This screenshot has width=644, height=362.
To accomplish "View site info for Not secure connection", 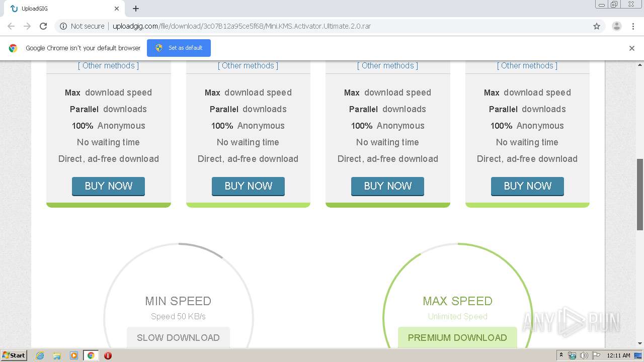I will pos(82,26).
